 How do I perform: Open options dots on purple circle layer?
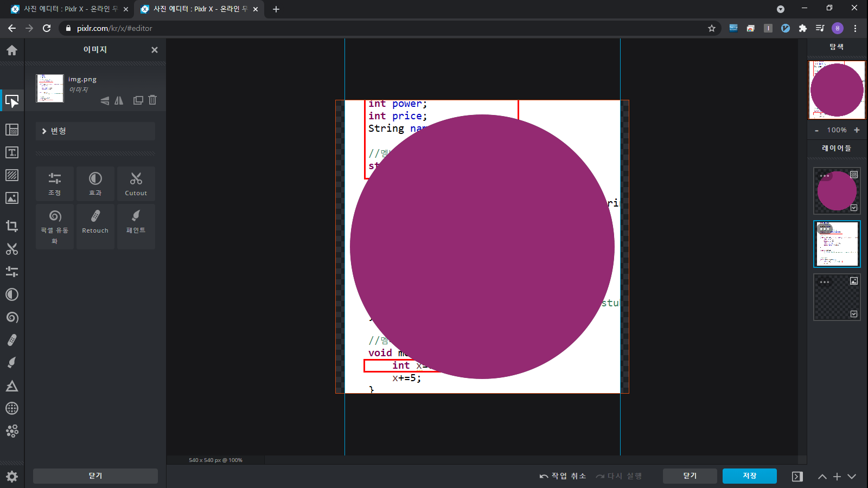click(x=825, y=176)
